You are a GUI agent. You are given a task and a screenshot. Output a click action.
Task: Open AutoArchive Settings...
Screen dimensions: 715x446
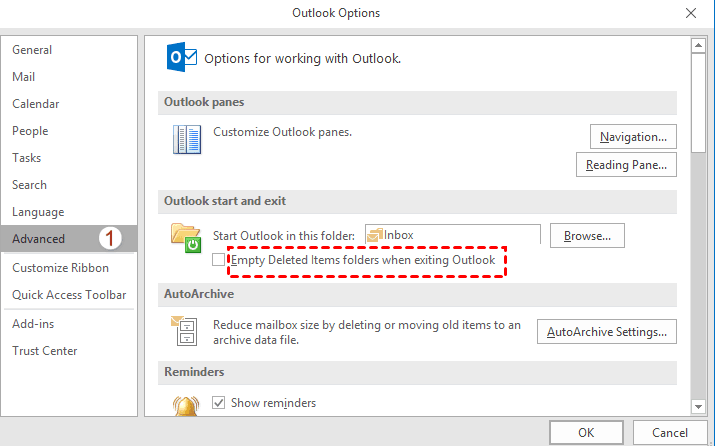tap(606, 332)
